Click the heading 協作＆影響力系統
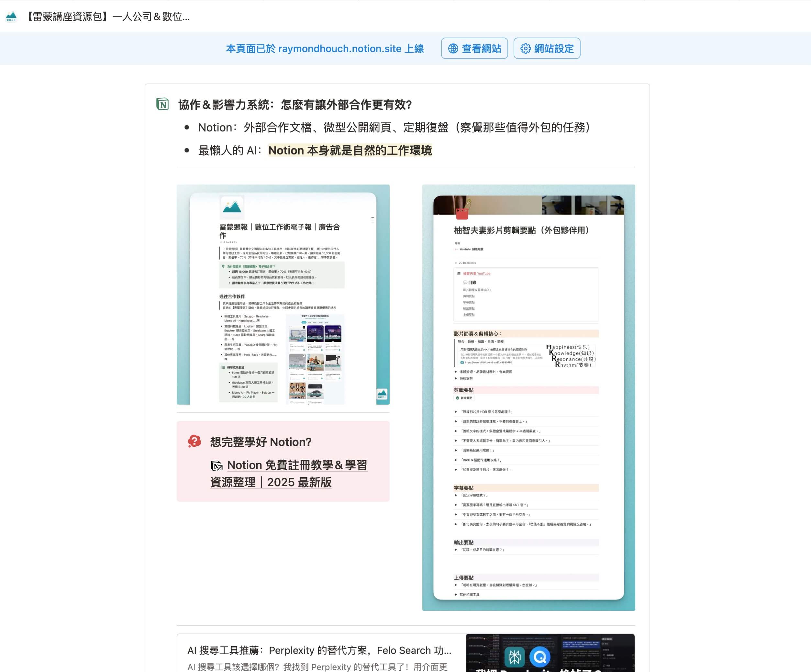811x672 pixels. (295, 105)
